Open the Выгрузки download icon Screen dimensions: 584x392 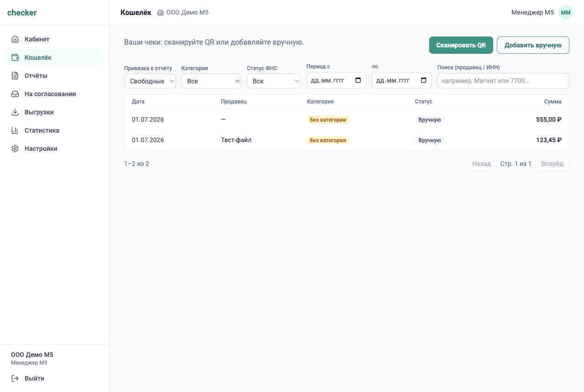click(15, 112)
